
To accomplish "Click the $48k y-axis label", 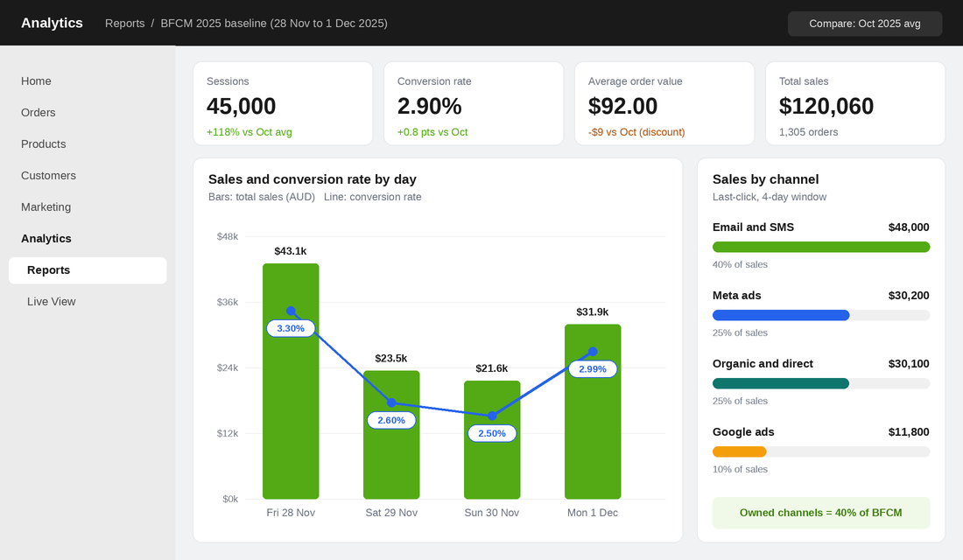I will (x=228, y=236).
